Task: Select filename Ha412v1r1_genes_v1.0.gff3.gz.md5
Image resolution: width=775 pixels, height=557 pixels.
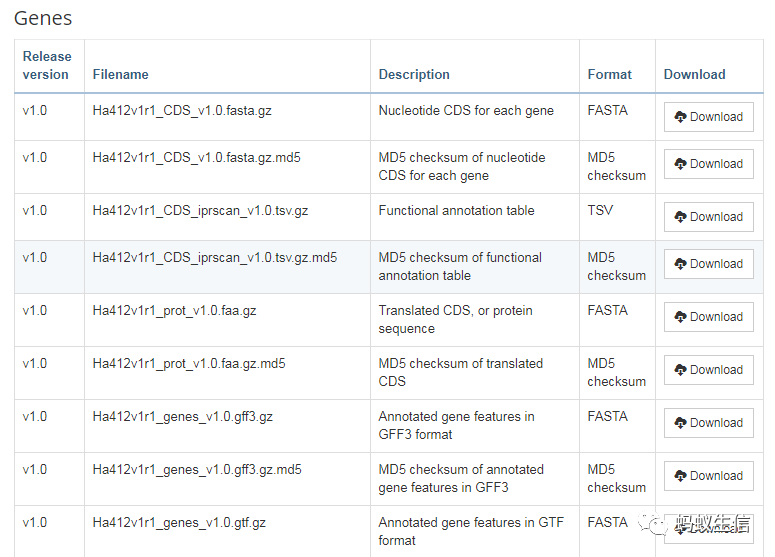Action: tap(197, 470)
